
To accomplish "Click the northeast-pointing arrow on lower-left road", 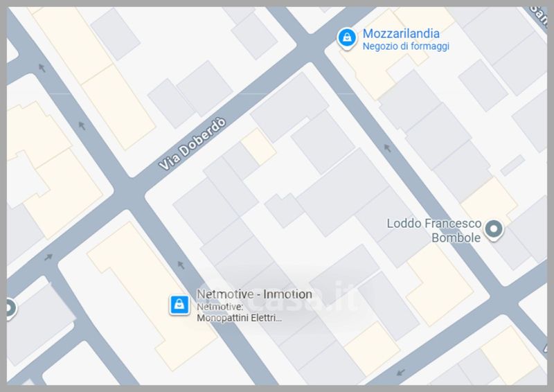I will (x=48, y=257).
